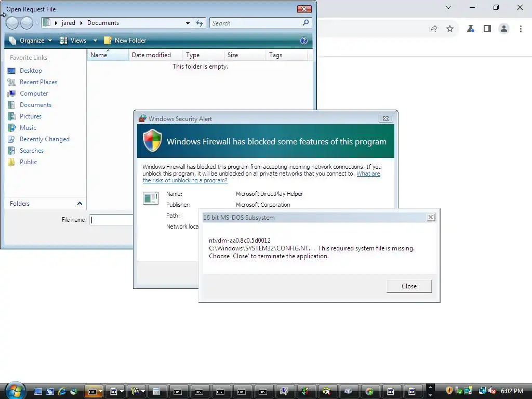Expand the arrow between jared and Documents
Screen dimensions: 532x399
pos(82,23)
